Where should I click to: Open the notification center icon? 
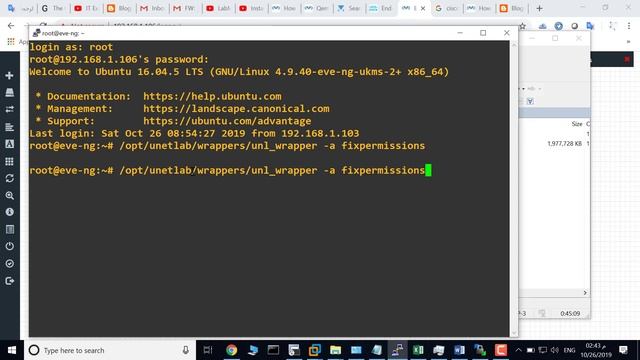tap(623, 350)
